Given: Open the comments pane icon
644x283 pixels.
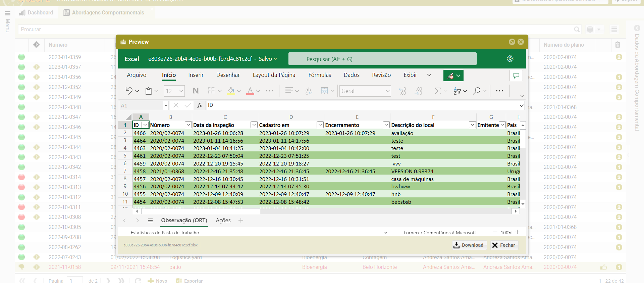Looking at the screenshot, I should tap(516, 76).
